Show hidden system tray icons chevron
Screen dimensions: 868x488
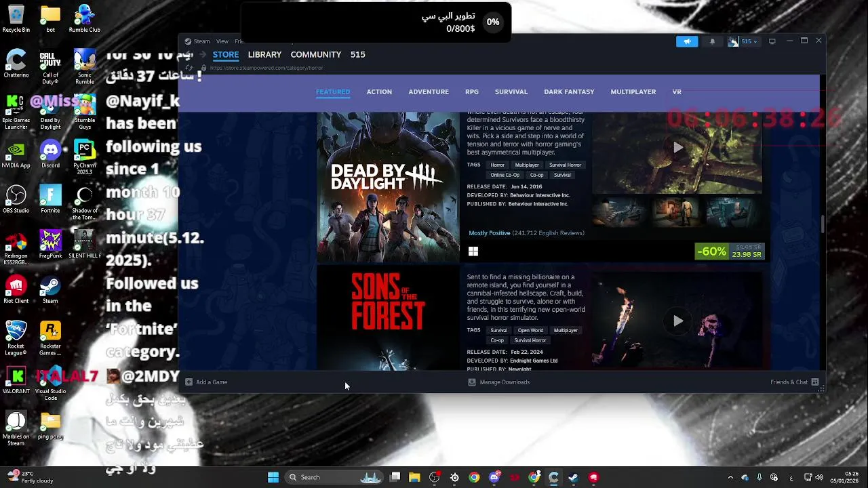click(730, 477)
